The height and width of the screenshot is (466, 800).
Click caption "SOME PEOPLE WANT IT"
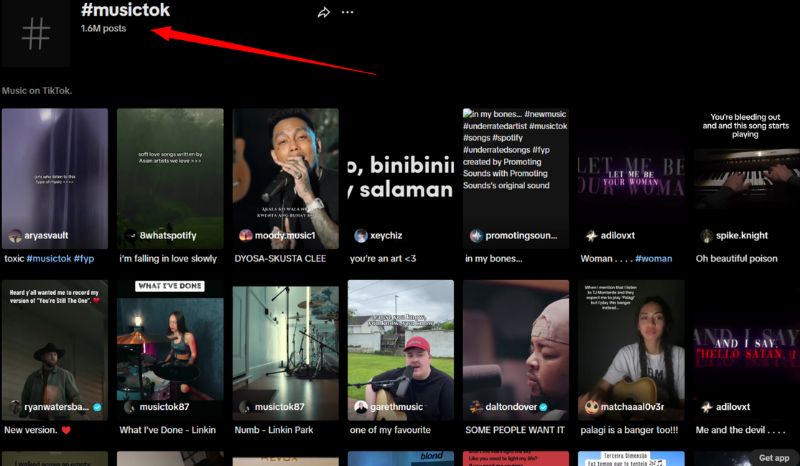coord(515,430)
